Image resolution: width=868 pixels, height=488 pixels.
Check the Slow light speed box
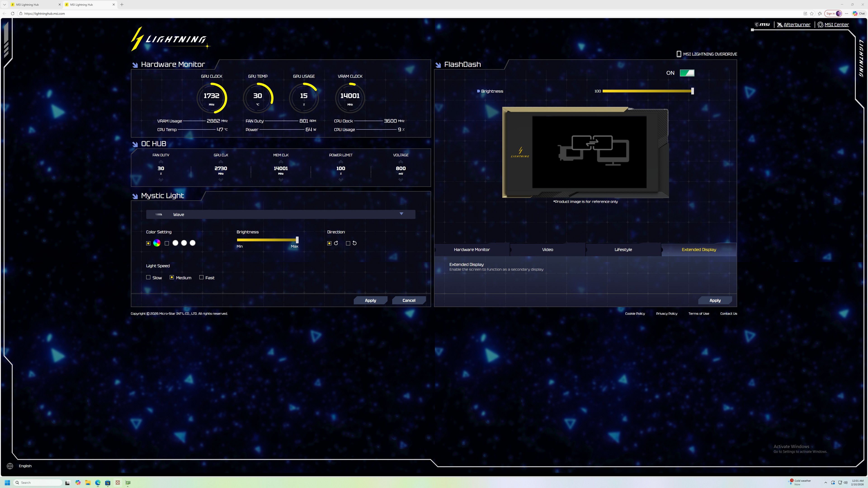pyautogui.click(x=148, y=277)
